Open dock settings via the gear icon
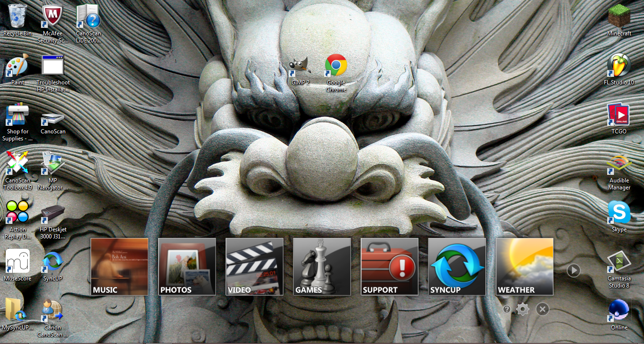The image size is (644, 344). [x=523, y=310]
